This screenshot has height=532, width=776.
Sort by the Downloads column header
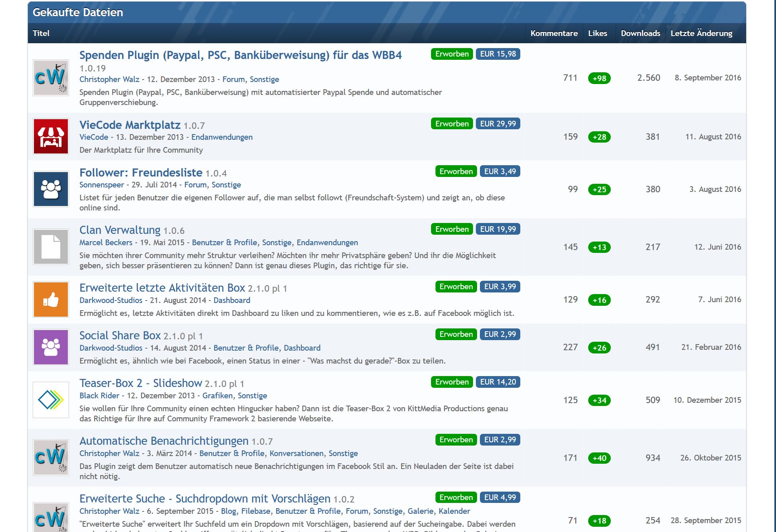coord(640,33)
